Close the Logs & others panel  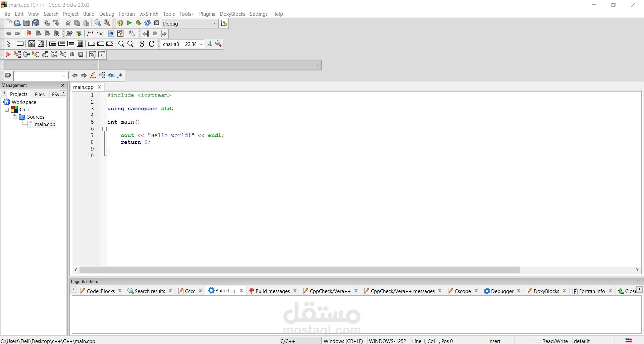pos(639,282)
